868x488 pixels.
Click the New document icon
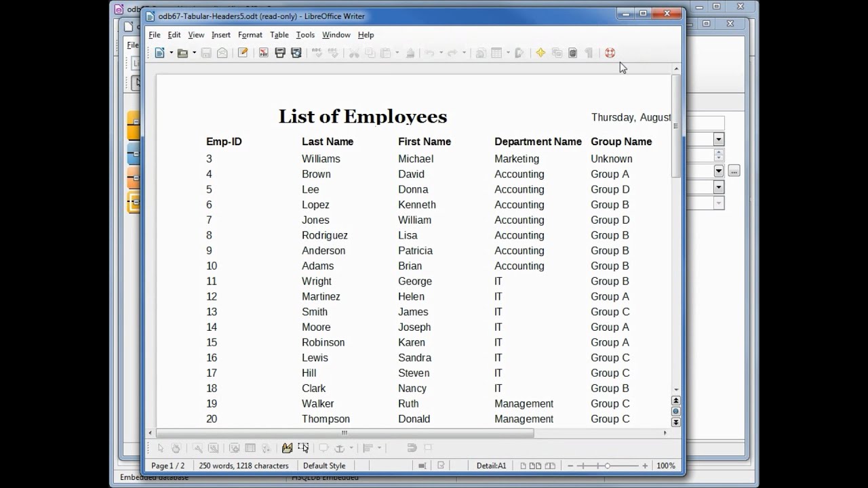click(x=160, y=53)
